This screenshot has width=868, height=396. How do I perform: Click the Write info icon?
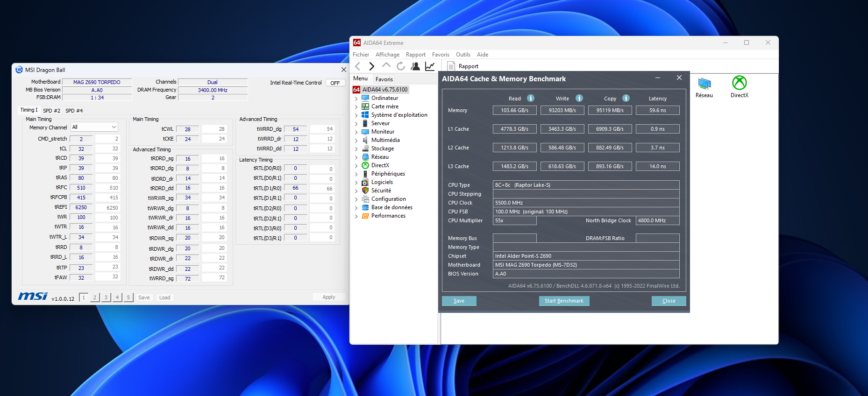(579, 98)
